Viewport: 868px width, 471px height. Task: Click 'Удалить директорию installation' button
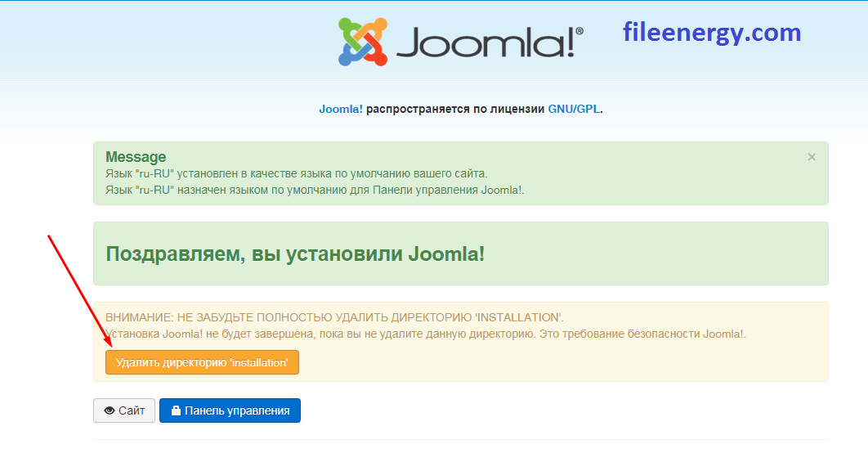click(202, 362)
